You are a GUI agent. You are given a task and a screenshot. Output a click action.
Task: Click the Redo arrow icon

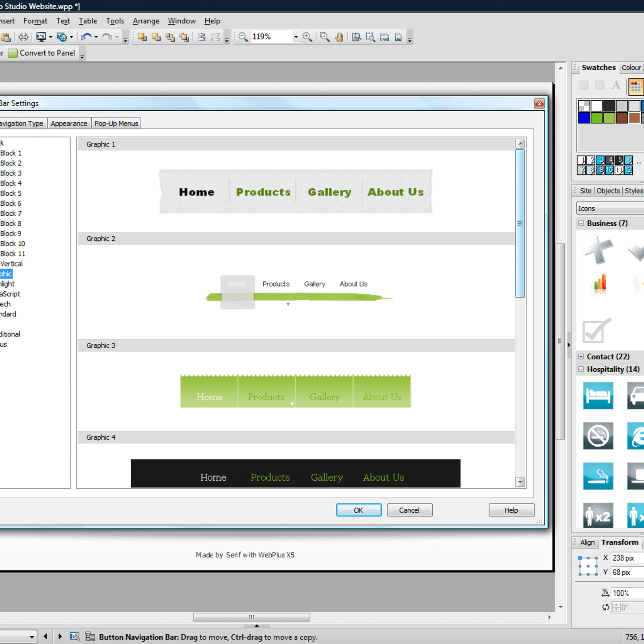point(107,37)
